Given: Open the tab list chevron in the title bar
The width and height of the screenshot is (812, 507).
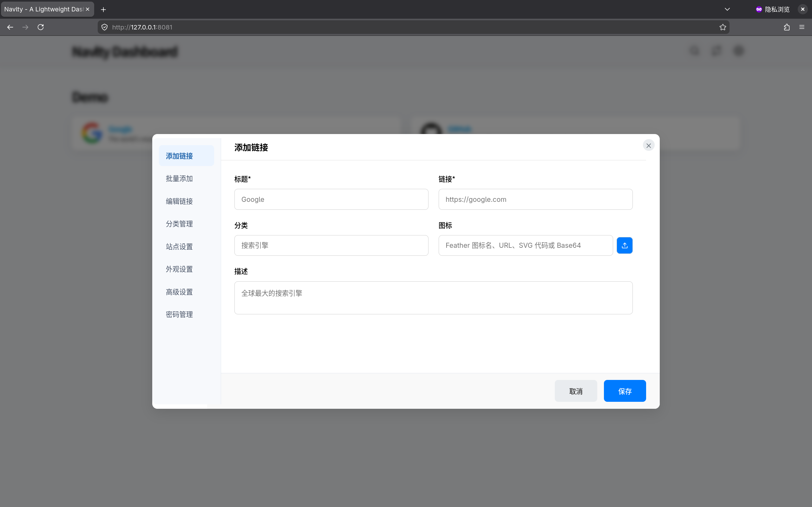Looking at the screenshot, I should tap(727, 9).
